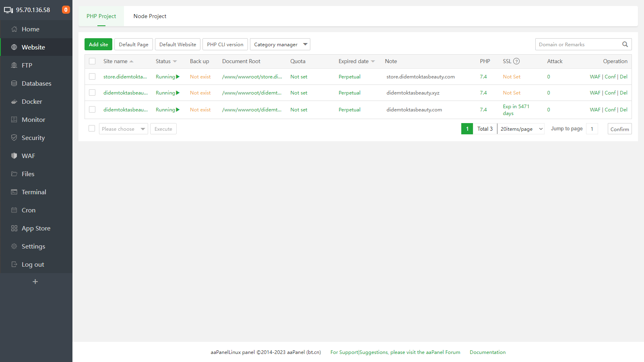Check the store.didemtokta... site row checkbox
Screen dimensions: 644x362
(92, 77)
